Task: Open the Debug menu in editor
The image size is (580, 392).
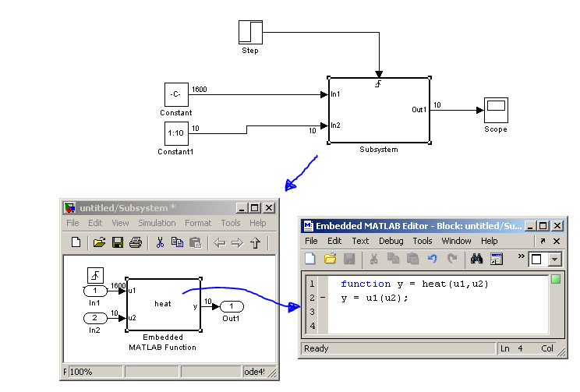Action: 391,242
